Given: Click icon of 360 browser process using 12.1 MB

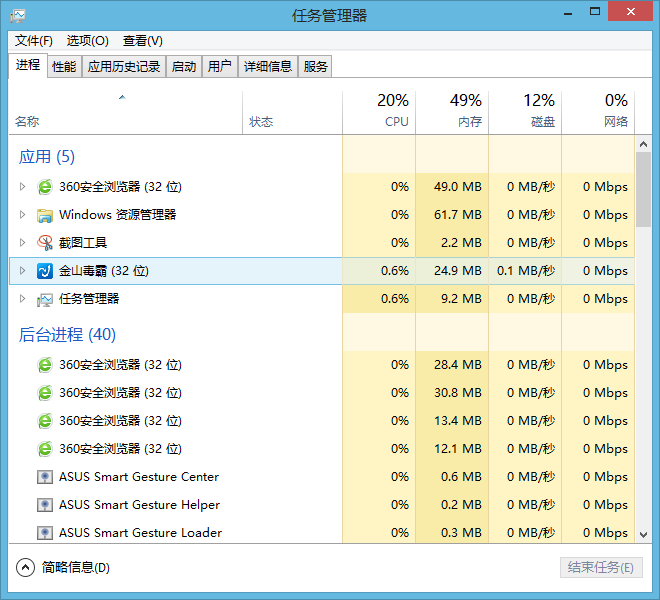Looking at the screenshot, I should [x=45, y=449].
